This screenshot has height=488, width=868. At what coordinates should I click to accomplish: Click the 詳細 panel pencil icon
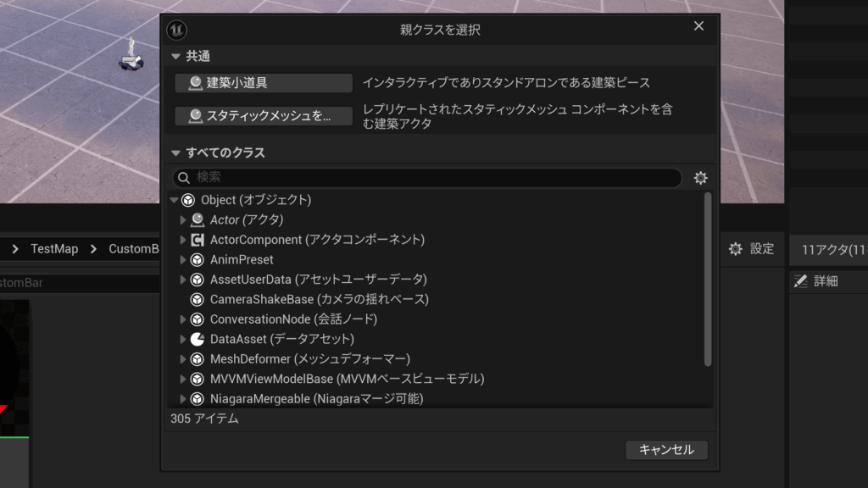pos(800,281)
